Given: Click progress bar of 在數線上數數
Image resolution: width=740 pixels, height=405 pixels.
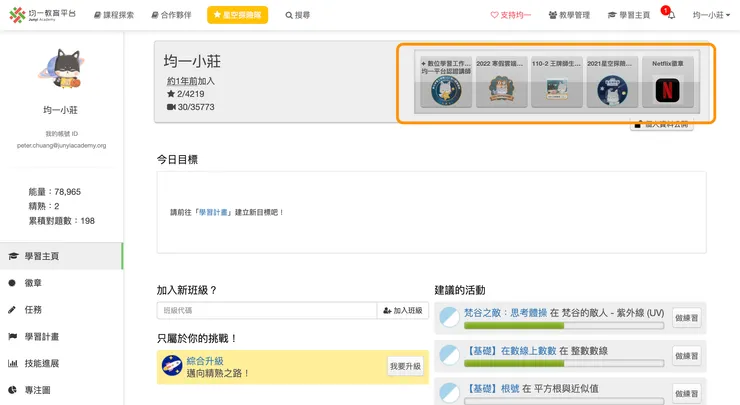Looking at the screenshot, I should pos(564,363).
